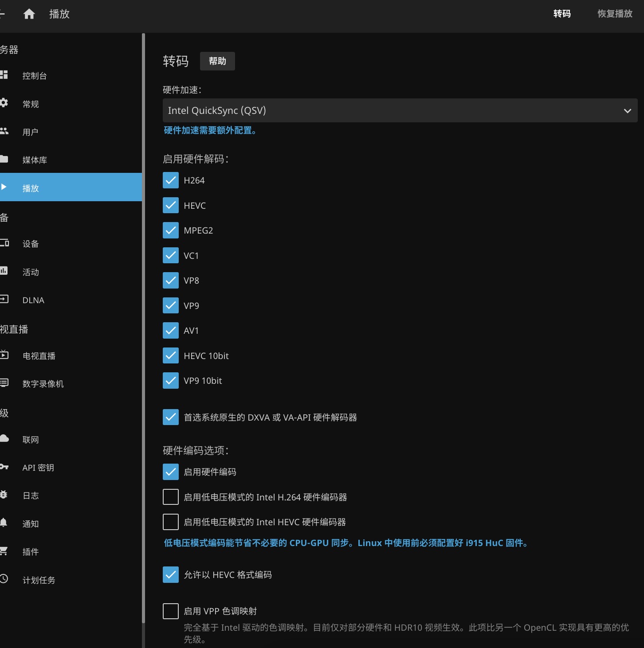Click the shopping cart icon beside 插件
This screenshot has width=644, height=648.
[x=4, y=551]
